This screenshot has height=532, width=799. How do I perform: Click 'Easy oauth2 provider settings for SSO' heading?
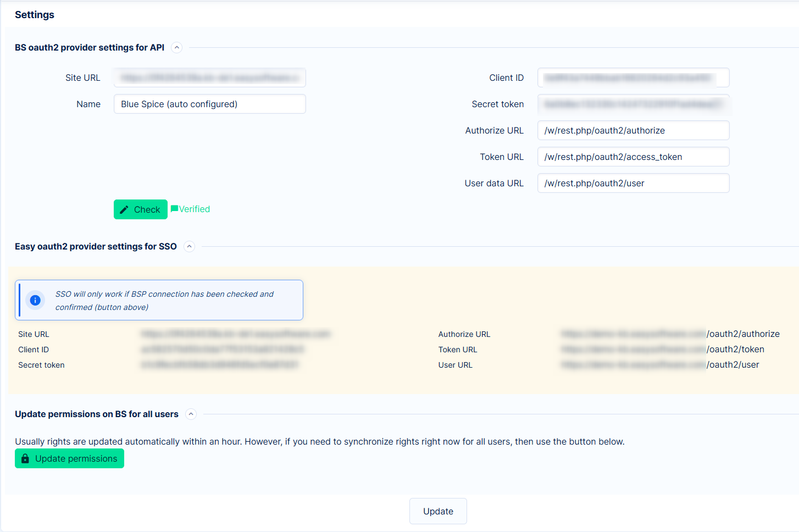(x=96, y=247)
